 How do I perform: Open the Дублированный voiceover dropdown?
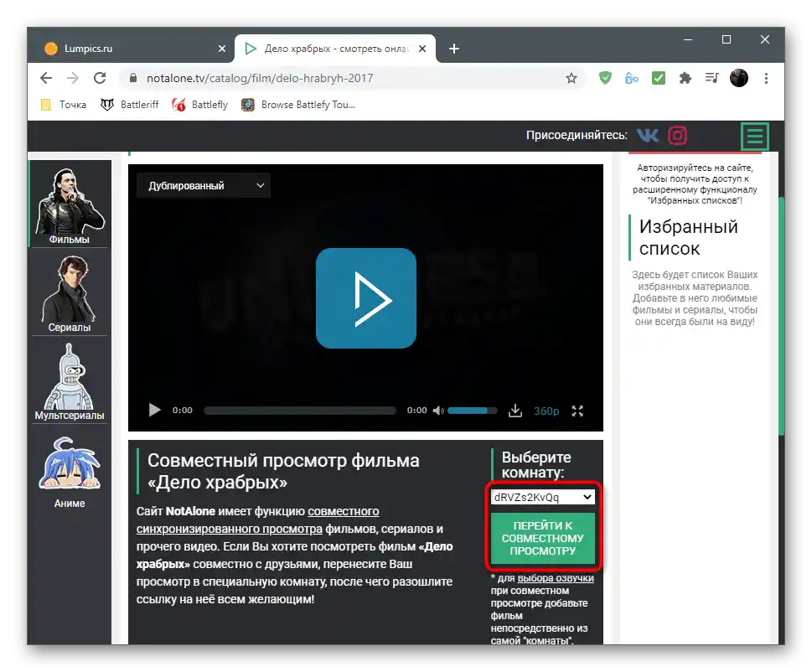click(204, 185)
